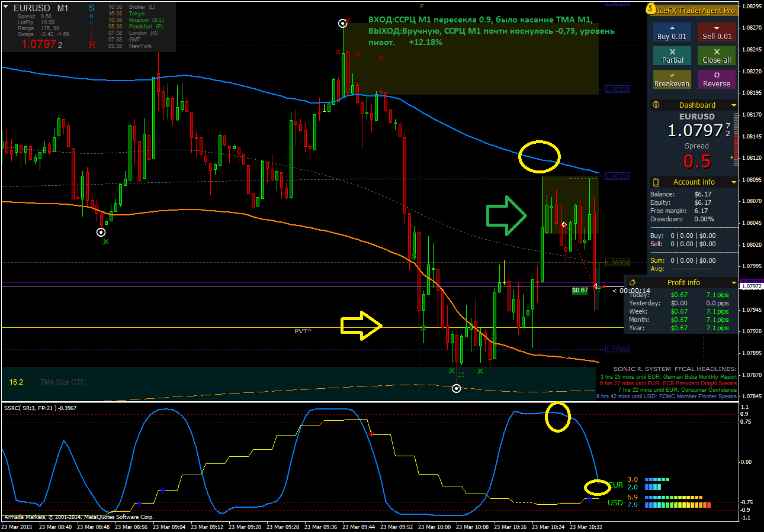764x532 pixels.
Task: Click the red 1.0797 price in info box
Action: point(40,44)
